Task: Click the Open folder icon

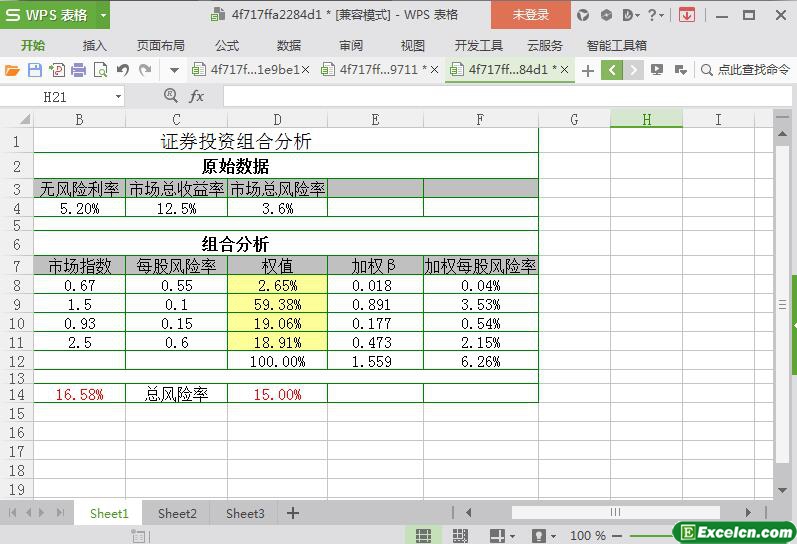Action: pos(12,70)
